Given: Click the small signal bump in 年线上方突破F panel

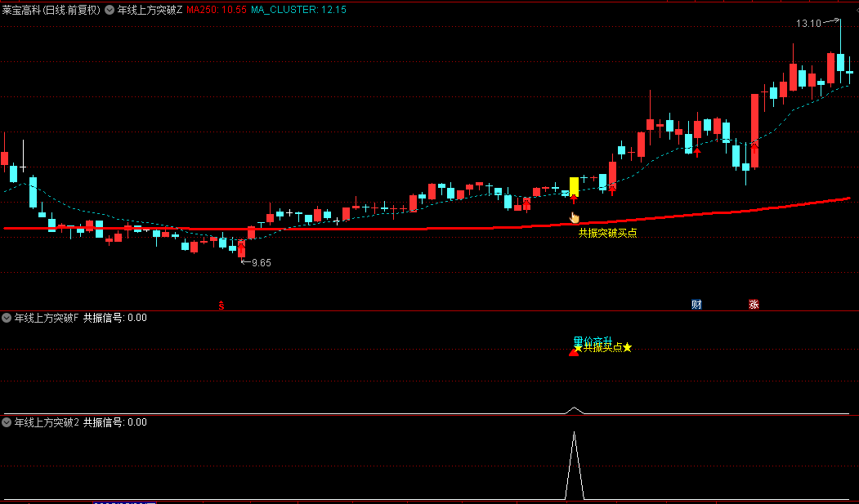Looking at the screenshot, I should point(574,409).
